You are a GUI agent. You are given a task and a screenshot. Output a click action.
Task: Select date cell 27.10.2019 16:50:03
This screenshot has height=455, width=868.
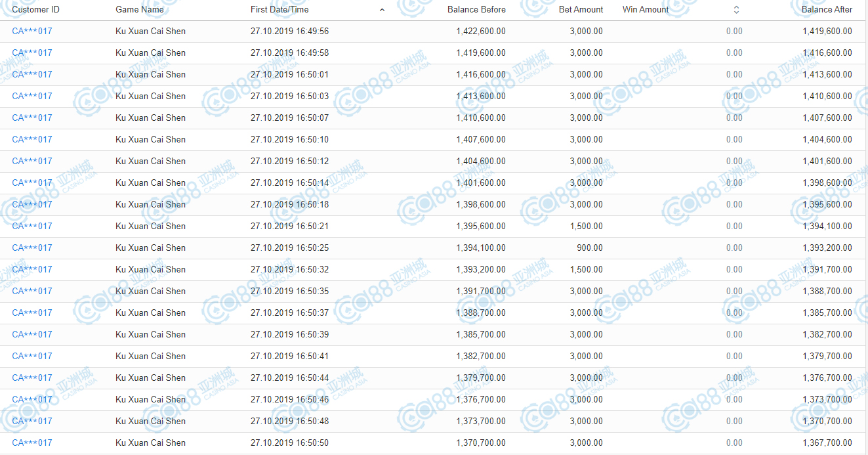(289, 97)
